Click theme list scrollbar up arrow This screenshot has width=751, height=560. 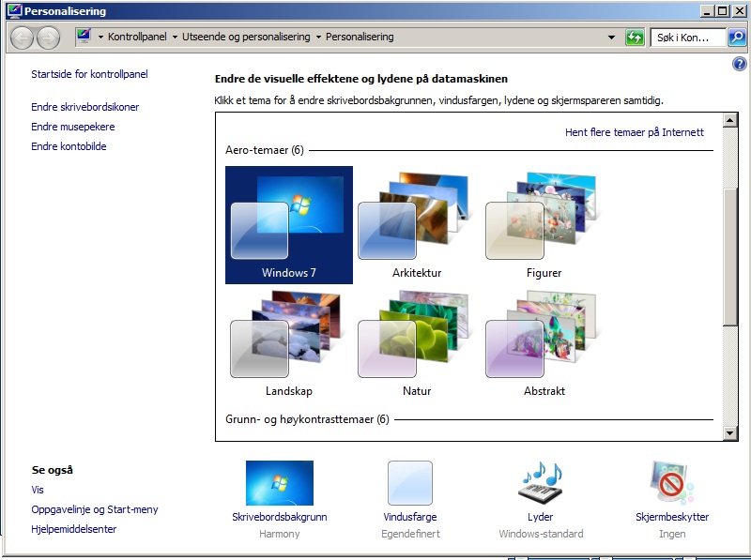(x=730, y=120)
